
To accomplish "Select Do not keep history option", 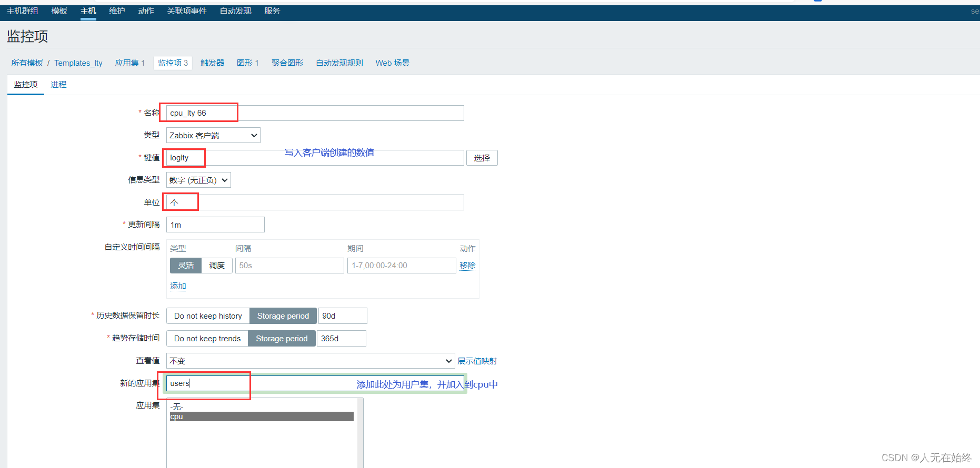I will pyautogui.click(x=208, y=316).
